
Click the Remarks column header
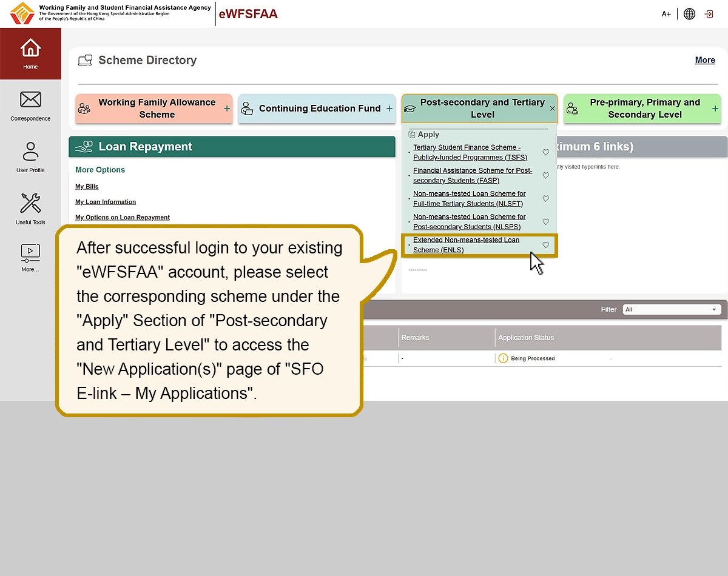415,338
